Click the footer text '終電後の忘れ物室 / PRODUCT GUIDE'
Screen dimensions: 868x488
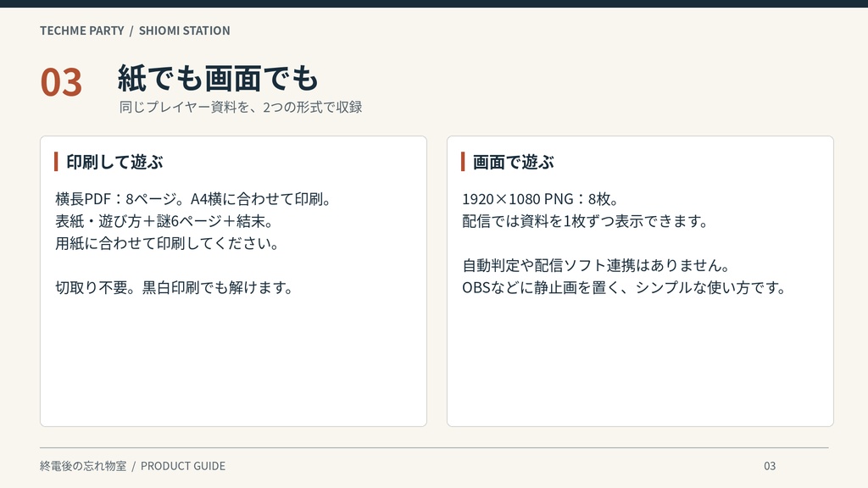pyautogui.click(x=132, y=466)
